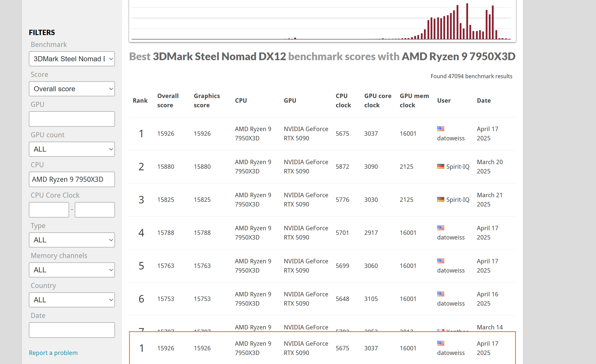Open the Type filter dropdown

[72, 240]
